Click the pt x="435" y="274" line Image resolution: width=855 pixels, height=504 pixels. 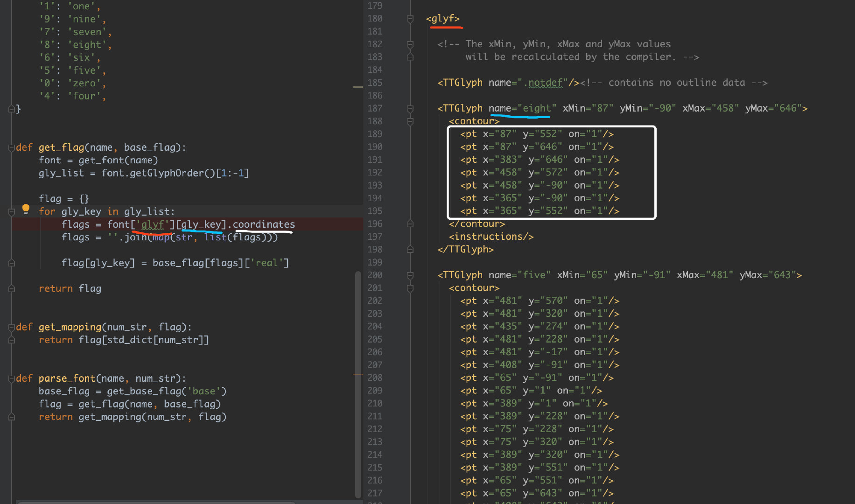pyautogui.click(x=540, y=327)
